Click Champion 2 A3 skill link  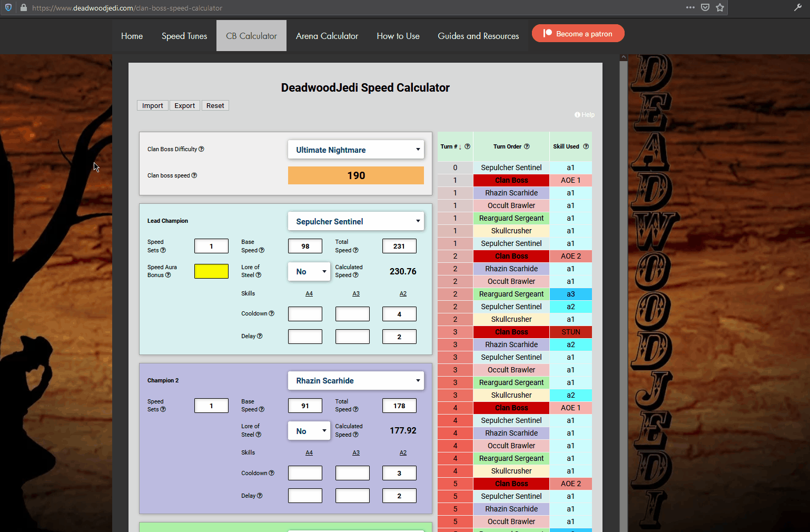click(x=356, y=452)
